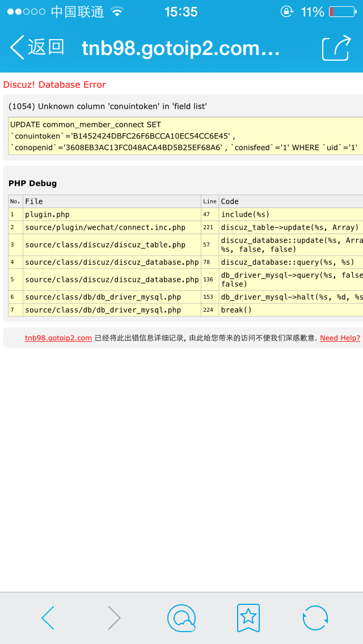Open the bookmark star icon

(x=248, y=617)
